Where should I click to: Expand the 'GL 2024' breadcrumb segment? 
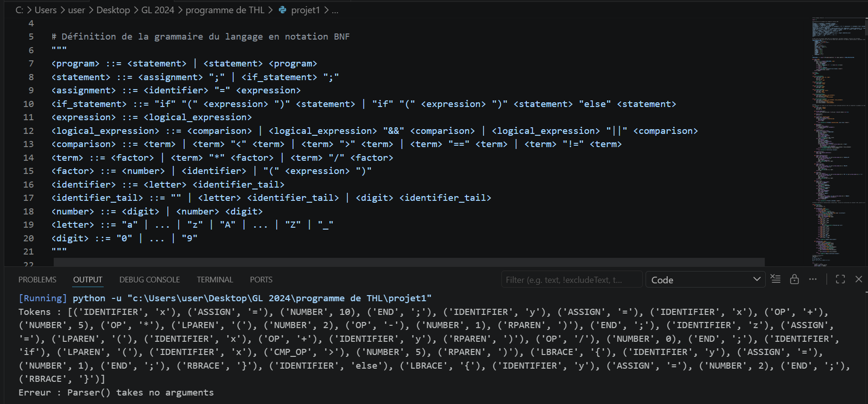[x=157, y=10]
